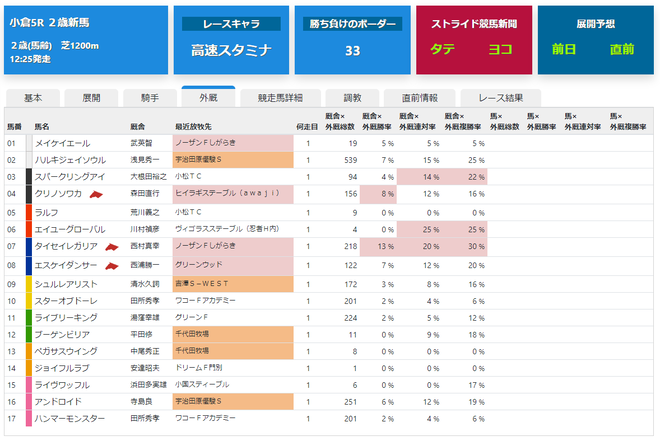Click 小国スティーブル cell in row 15

pyautogui.click(x=202, y=385)
